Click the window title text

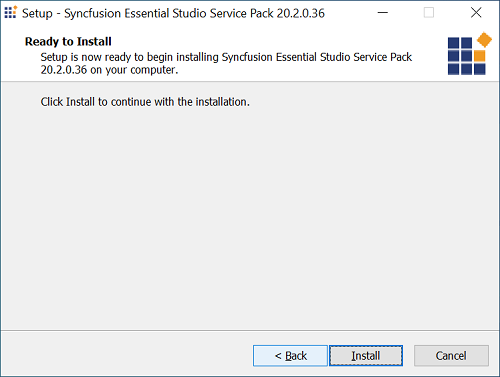click(173, 13)
